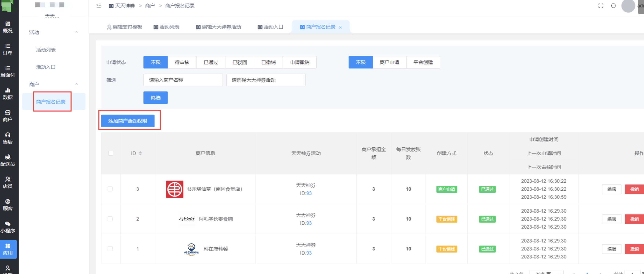Switch to 活动列表 tab
644x274 pixels.
[x=166, y=27]
